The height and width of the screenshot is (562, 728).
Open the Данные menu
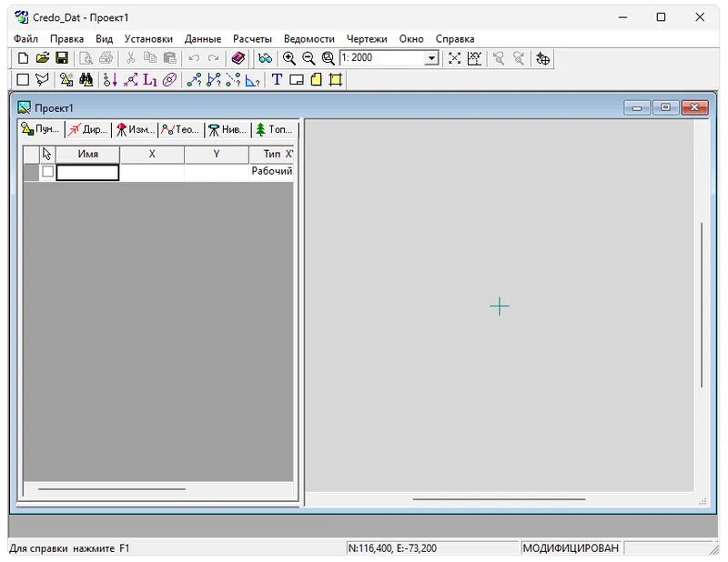coord(203,39)
